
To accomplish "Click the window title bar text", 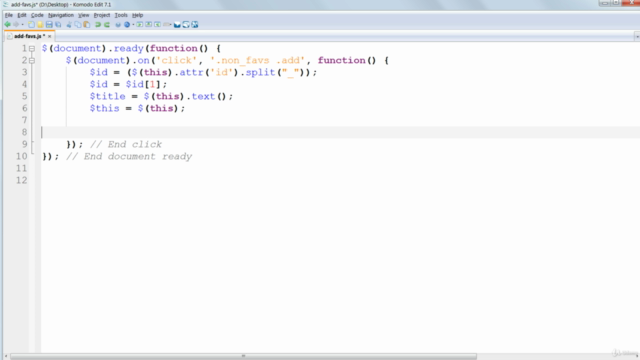I will coord(61,4).
